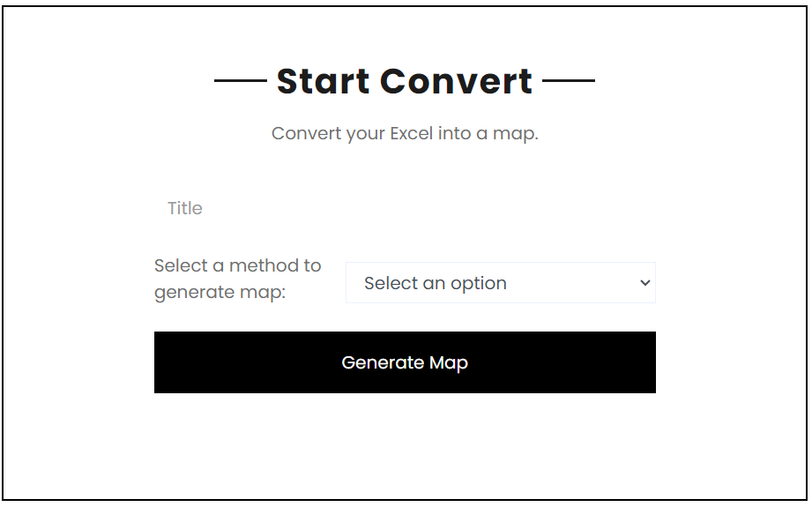Click the "Start Convert" heading
Screen dimensions: 812x507
pyautogui.click(x=405, y=81)
